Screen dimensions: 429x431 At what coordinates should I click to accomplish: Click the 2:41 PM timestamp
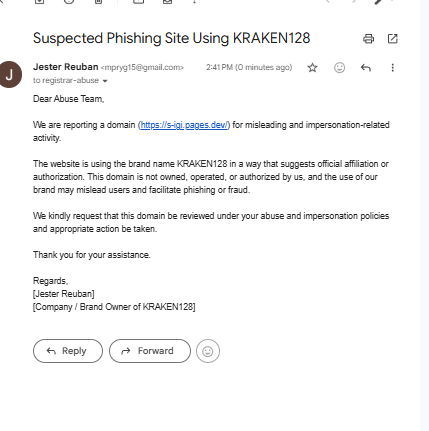(249, 67)
